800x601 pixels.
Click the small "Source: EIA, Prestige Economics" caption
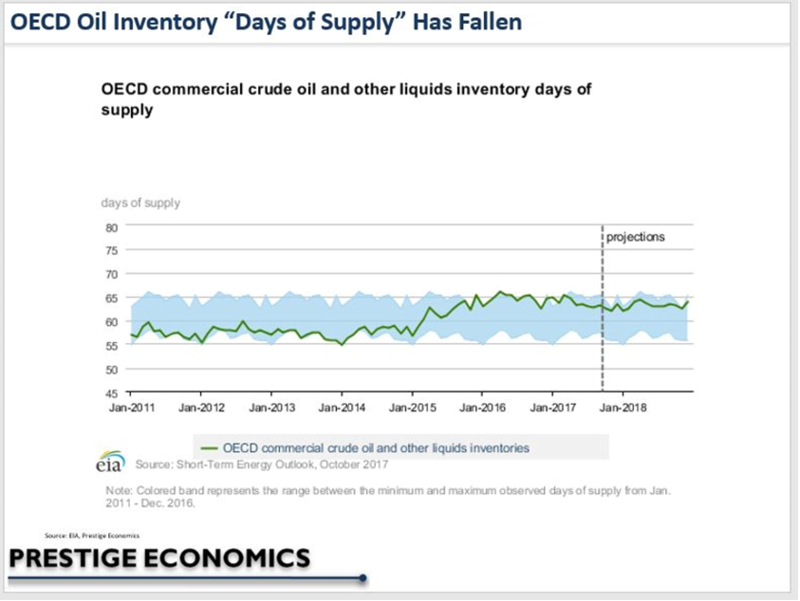click(92, 536)
